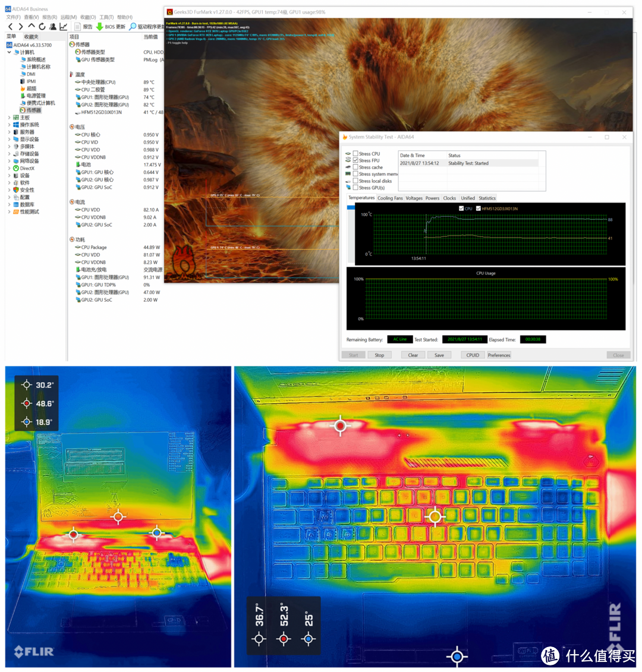Viewport: 642px width, 672px height.
Task: Open the 工具(T) menu
Action: pyautogui.click(x=106, y=17)
